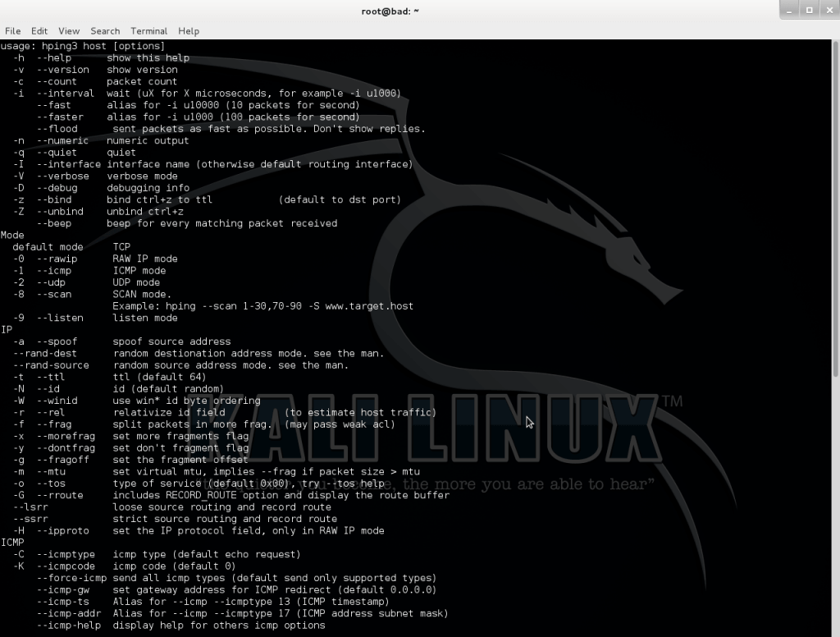This screenshot has height=637, width=840.
Task: Click the 'ICMP' section heading
Action: [x=12, y=542]
